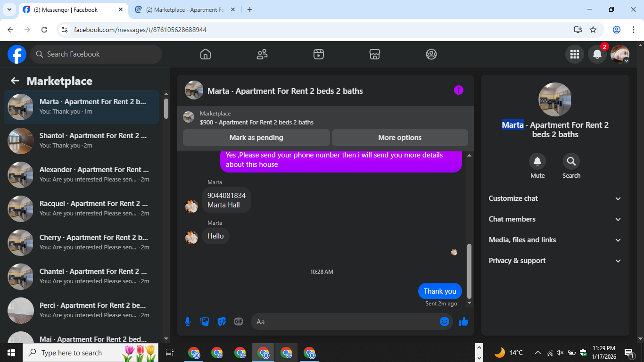Screen dimensions: 644x362
Task: Select the Messenger | Facebook browser tab
Action: coord(73,9)
